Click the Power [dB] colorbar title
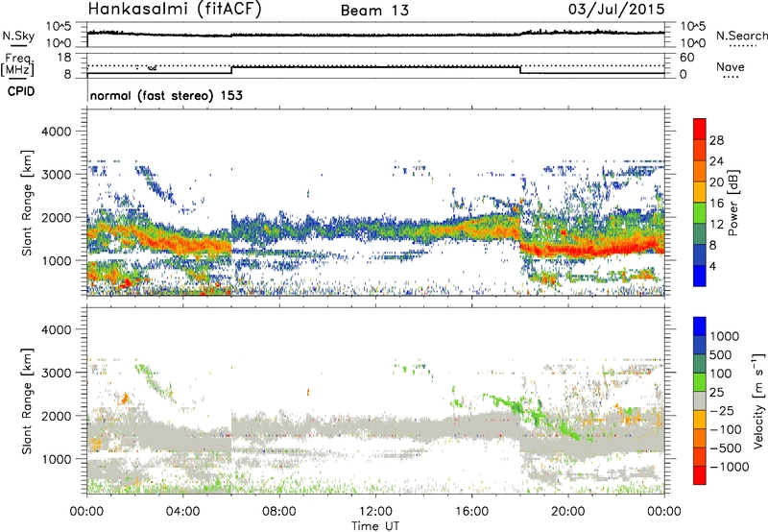Screen dimensions: 768x532 coord(732,203)
